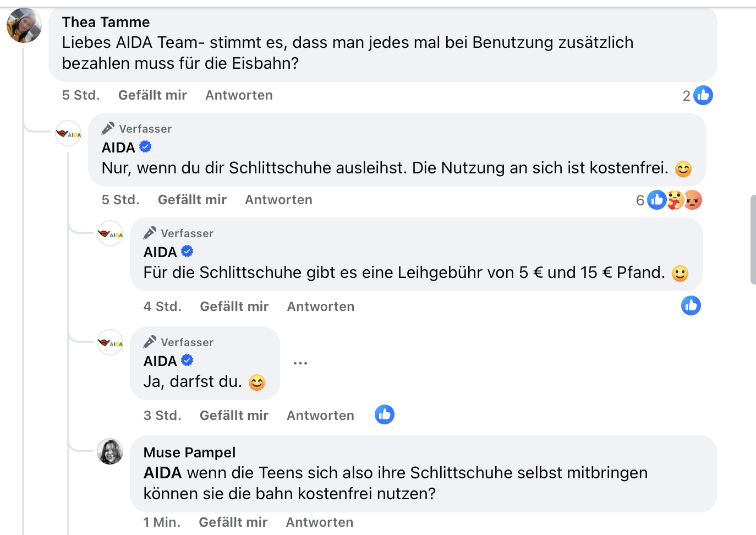
Task: Open Thea Tamme's profile name link
Action: (106, 22)
